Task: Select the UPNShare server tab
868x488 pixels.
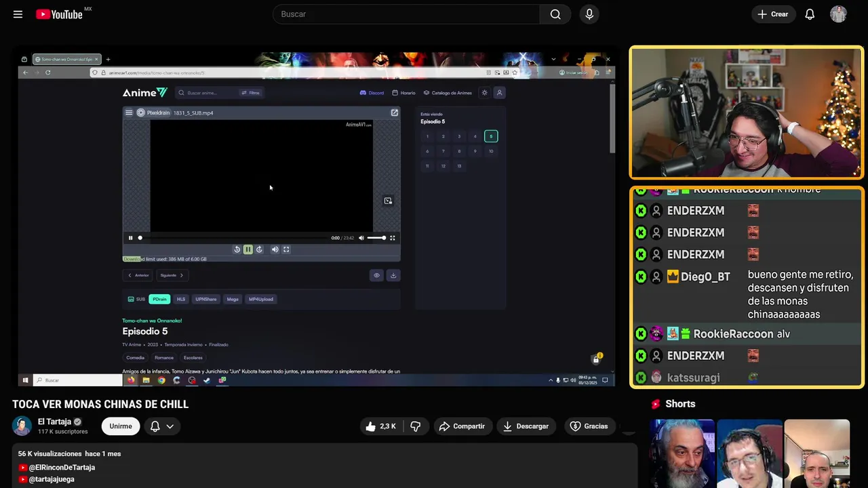Action: tap(206, 299)
